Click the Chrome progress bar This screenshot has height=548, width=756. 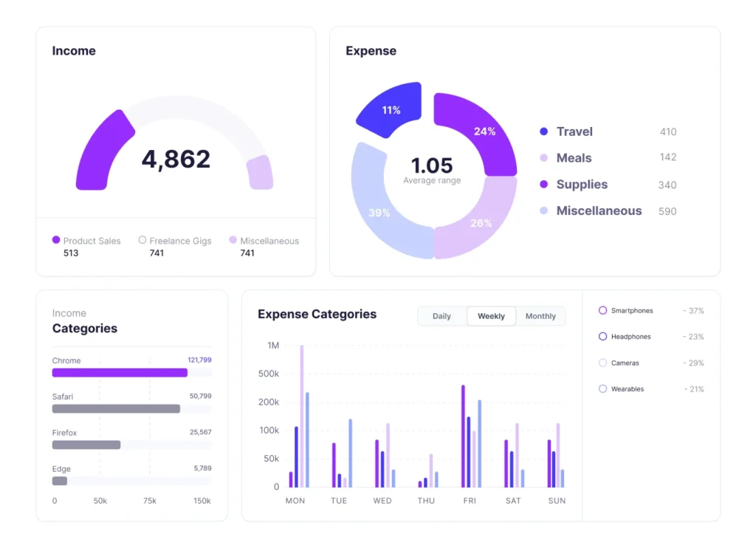120,373
